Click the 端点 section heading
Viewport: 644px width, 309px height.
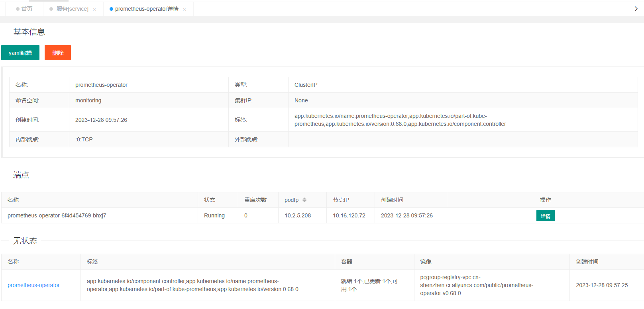click(x=21, y=175)
